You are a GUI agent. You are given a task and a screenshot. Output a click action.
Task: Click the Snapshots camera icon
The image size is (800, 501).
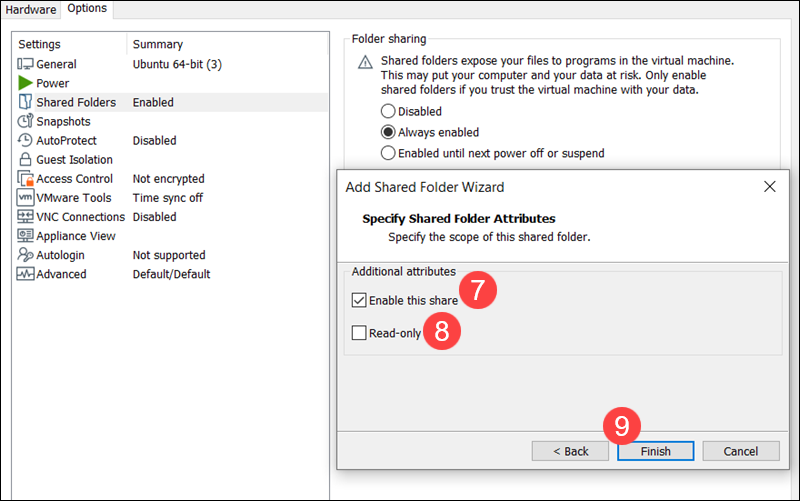coord(26,121)
